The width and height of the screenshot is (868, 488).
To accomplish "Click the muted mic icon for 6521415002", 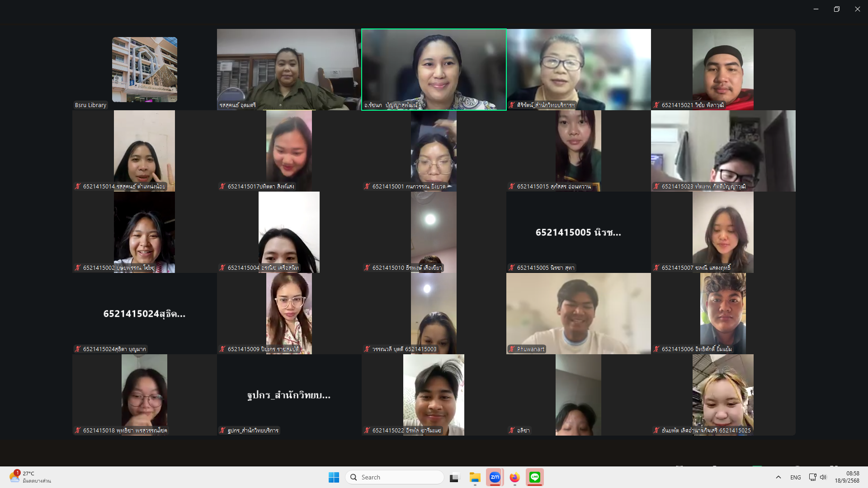I will pyautogui.click(x=78, y=268).
